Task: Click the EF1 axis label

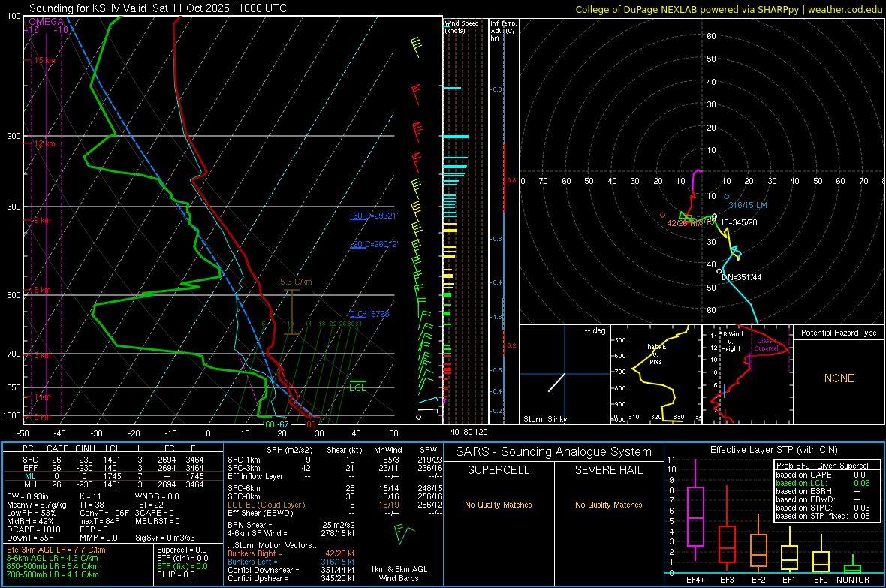Action: tap(789, 580)
